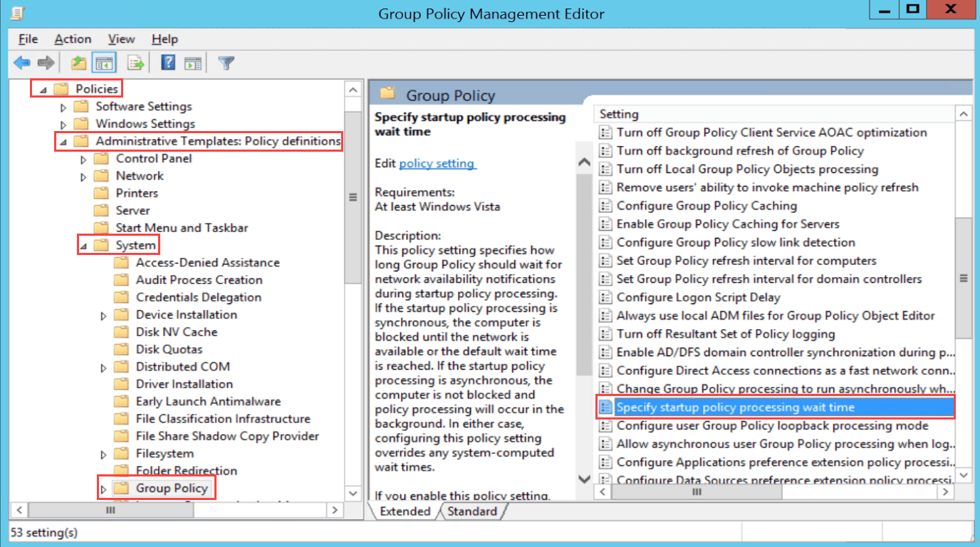Collapse the Administrative Templates tree node
Screen dimensions: 980x547
[x=63, y=142]
